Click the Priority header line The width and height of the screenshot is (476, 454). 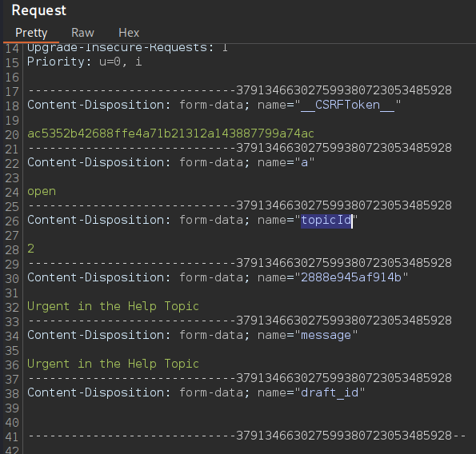(x=84, y=62)
